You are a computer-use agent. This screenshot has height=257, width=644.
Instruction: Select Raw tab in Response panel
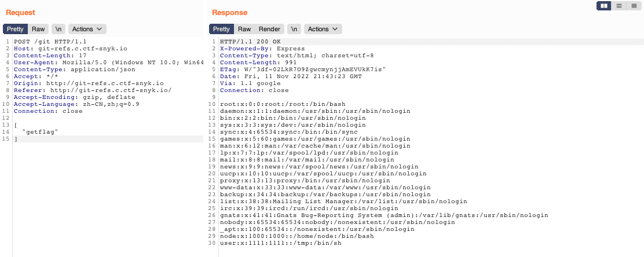tap(244, 29)
